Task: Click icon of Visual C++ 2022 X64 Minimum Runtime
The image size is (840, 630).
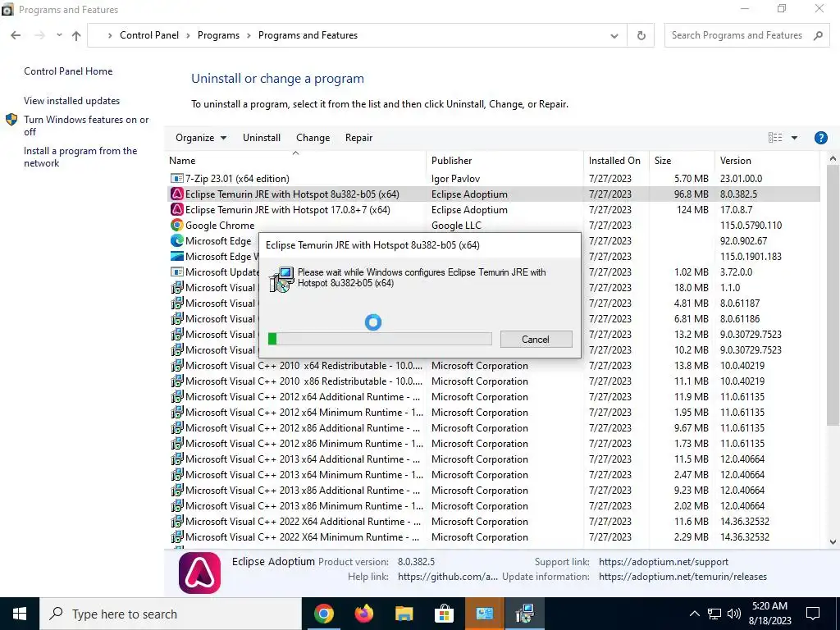Action: coord(177,536)
